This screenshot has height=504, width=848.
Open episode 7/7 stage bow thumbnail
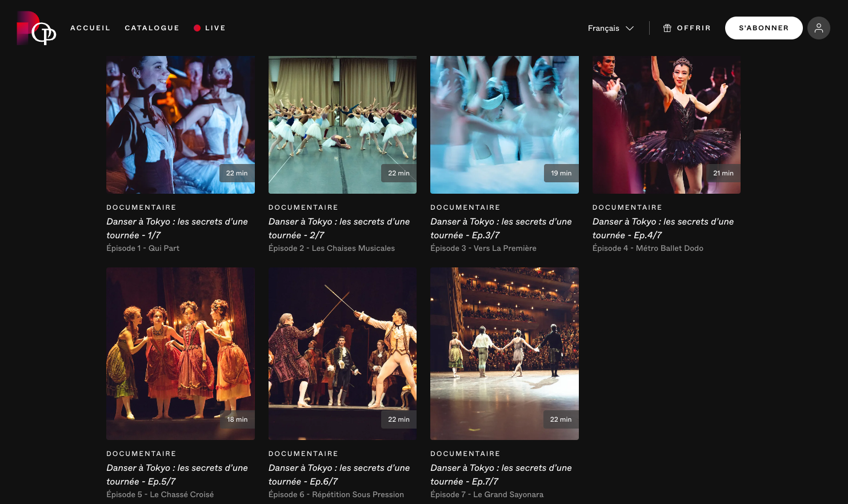(x=505, y=354)
